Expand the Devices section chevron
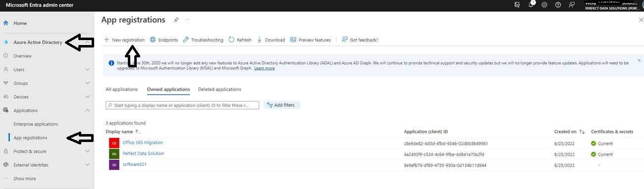The image size is (644, 189). (88, 97)
